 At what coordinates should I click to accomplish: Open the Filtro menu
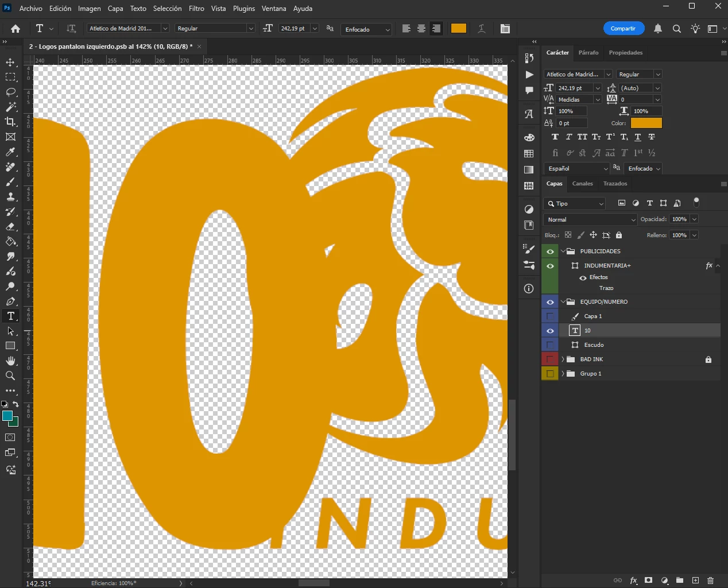tap(196, 9)
